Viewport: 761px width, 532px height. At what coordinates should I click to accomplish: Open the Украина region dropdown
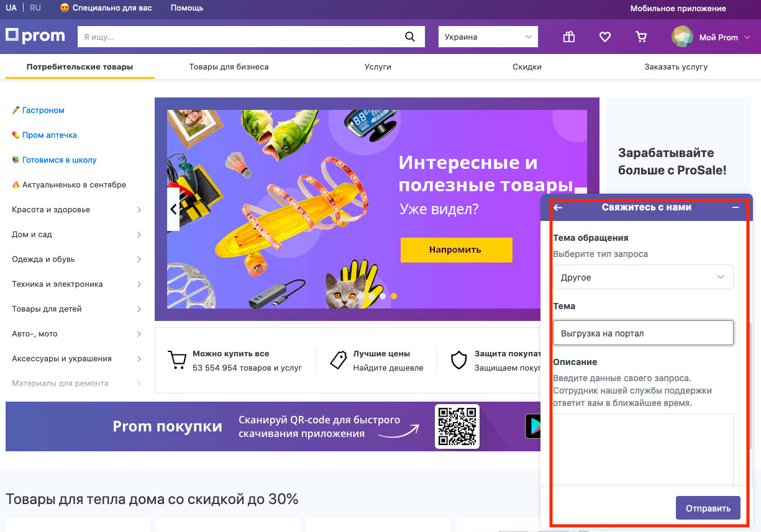[x=488, y=37]
